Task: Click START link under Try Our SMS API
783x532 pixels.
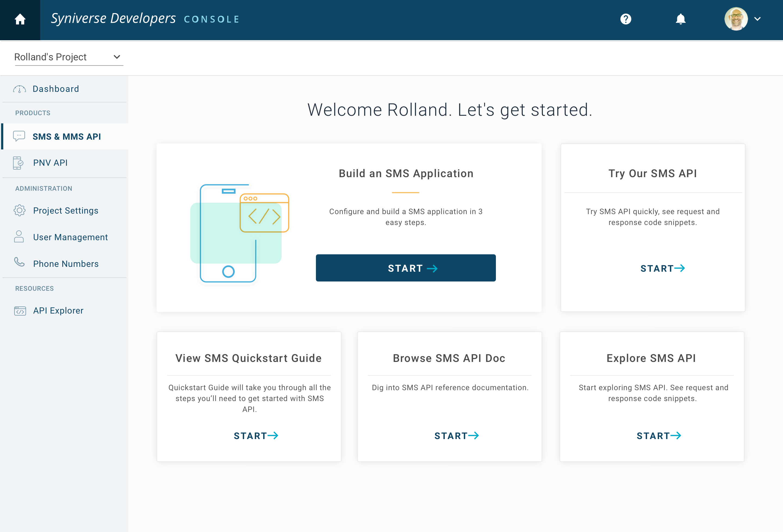Action: click(663, 268)
